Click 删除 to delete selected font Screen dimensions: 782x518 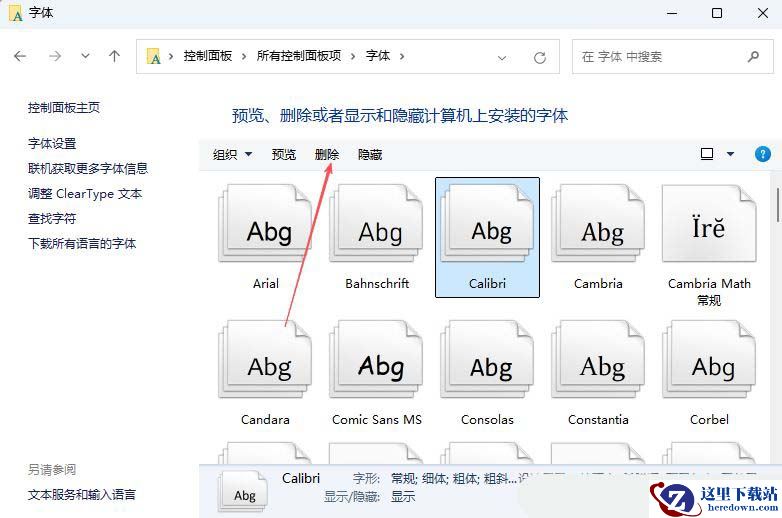327,155
